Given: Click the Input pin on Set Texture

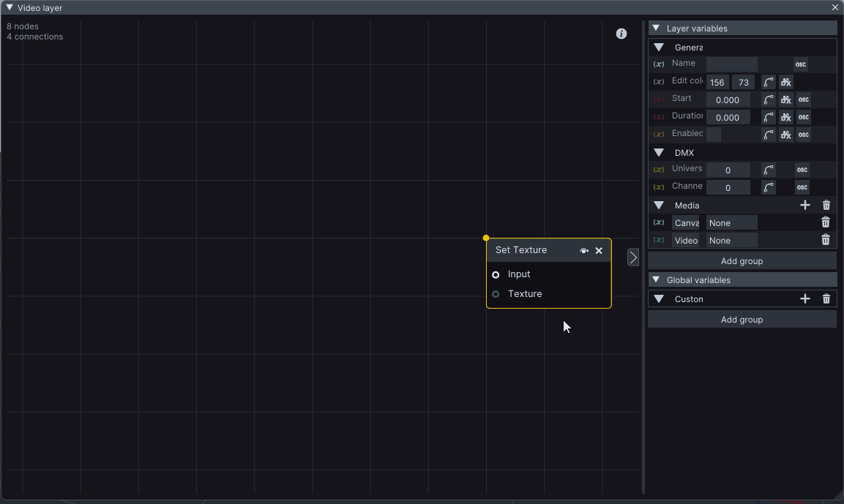Looking at the screenshot, I should click(496, 274).
